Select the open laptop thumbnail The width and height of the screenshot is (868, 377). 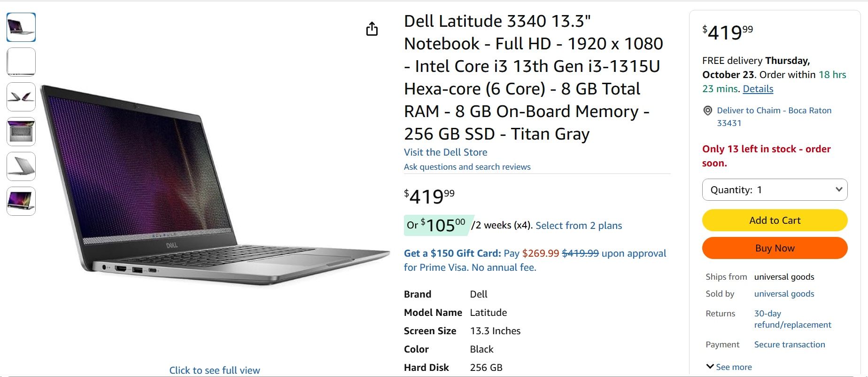pos(21,27)
